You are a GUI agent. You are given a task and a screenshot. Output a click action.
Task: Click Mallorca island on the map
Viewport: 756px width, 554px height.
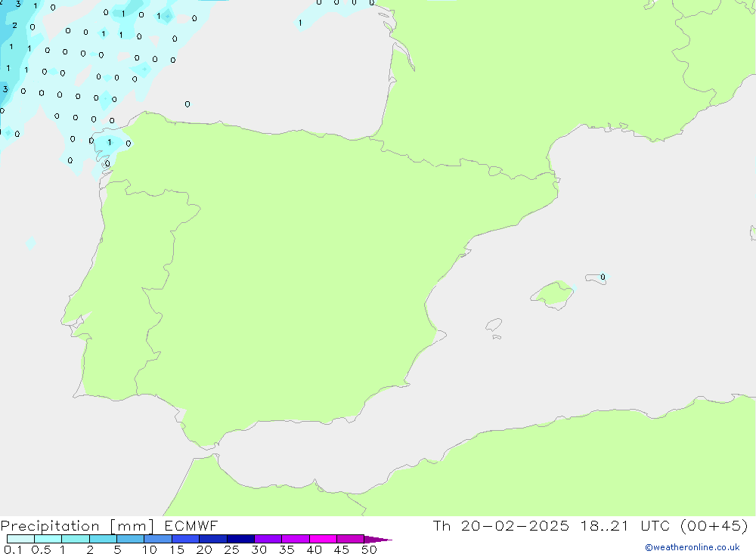(553, 294)
